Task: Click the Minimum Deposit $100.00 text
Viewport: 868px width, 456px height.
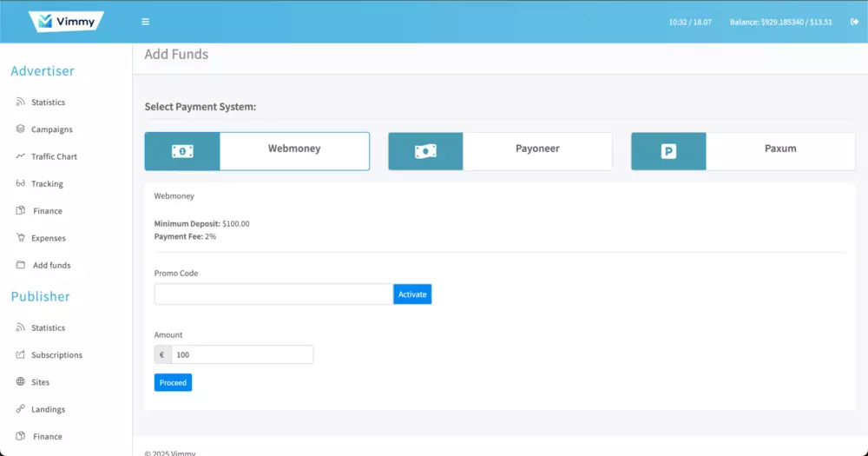Action: [201, 224]
